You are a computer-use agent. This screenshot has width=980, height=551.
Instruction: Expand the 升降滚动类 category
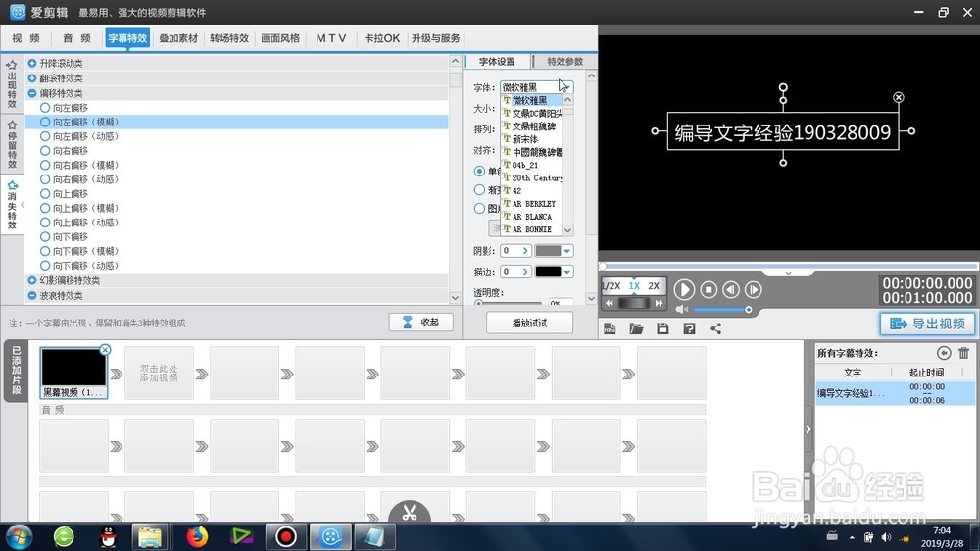[x=32, y=63]
